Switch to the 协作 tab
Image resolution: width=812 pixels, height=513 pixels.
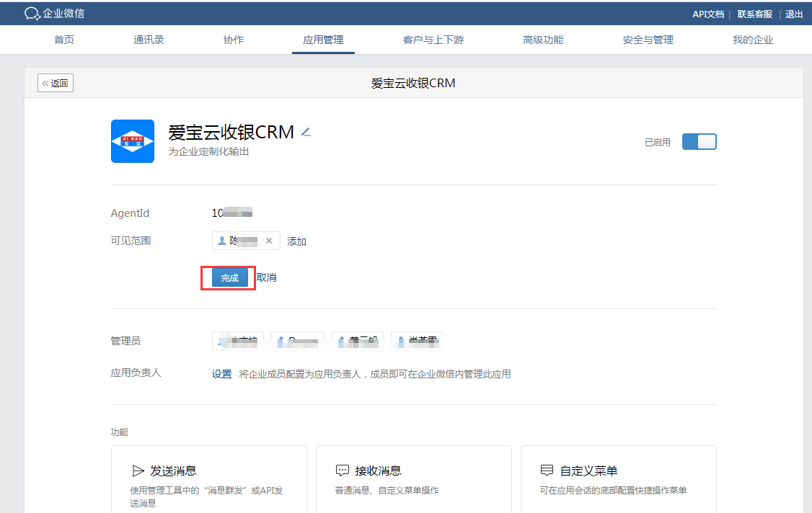pyautogui.click(x=234, y=40)
